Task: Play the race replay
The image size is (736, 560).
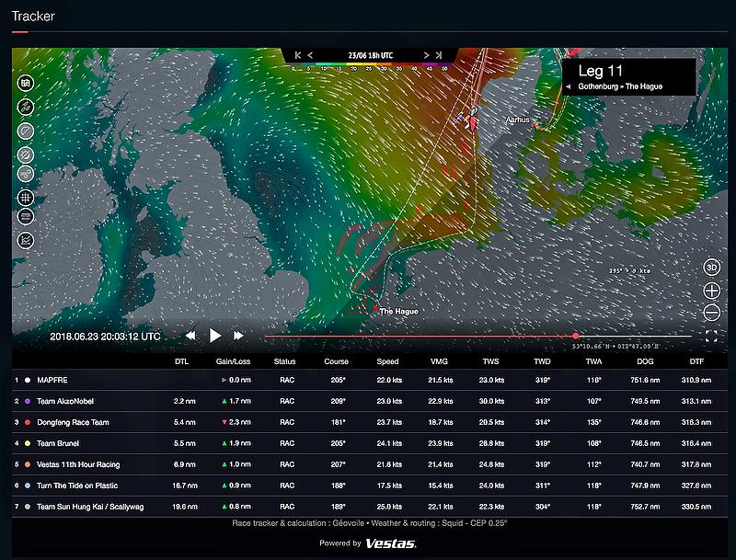Action: [215, 336]
